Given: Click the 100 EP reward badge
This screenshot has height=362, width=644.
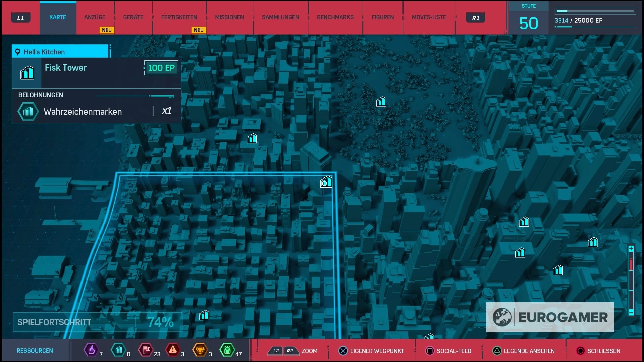Looking at the screenshot, I should click(x=161, y=68).
